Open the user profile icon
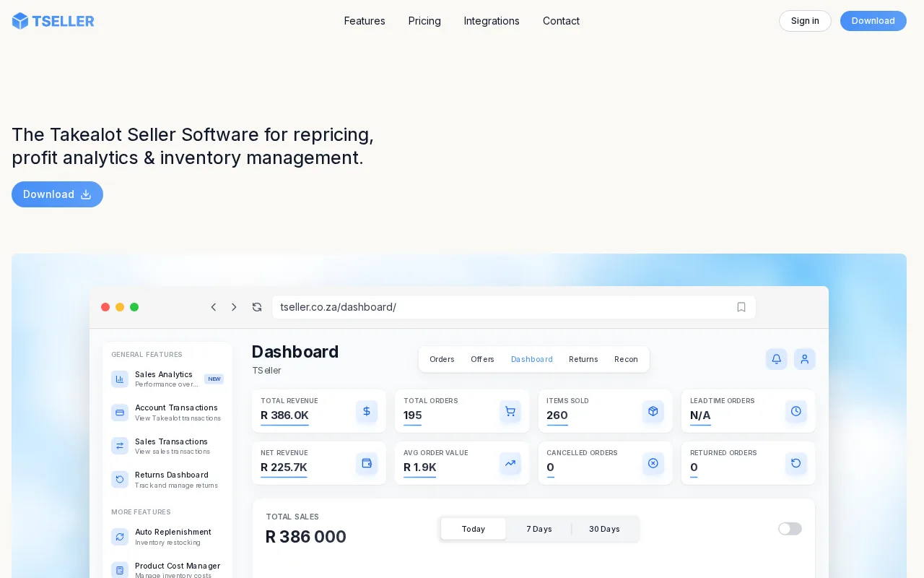Screen dimensions: 924x578 coord(805,359)
